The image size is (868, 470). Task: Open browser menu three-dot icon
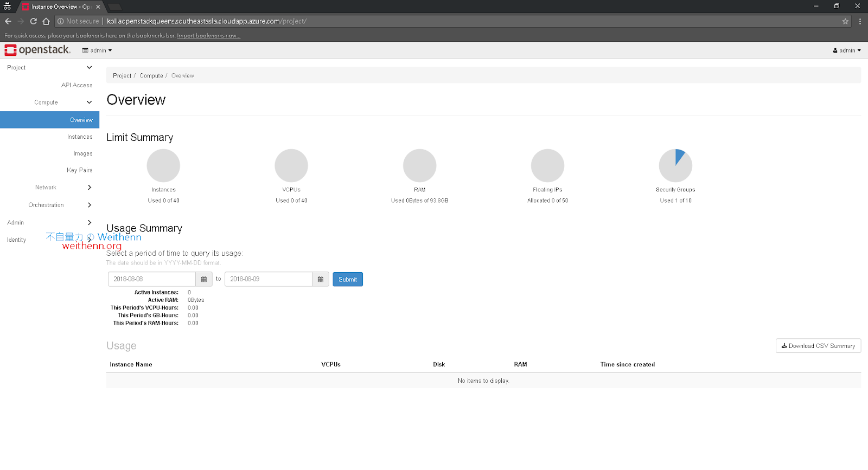tap(860, 21)
